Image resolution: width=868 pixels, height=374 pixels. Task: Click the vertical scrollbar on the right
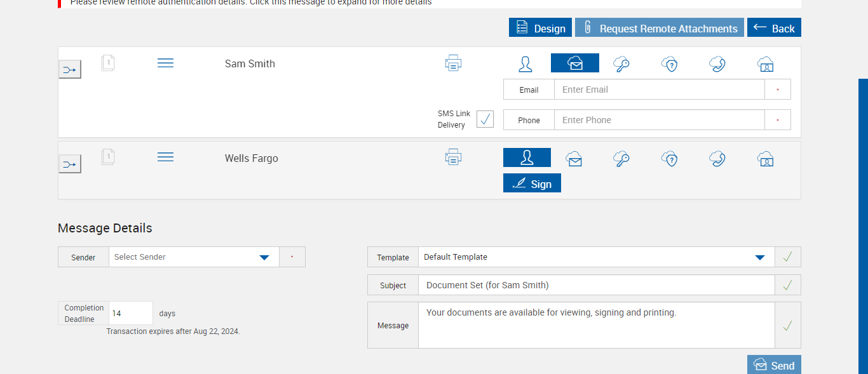pyautogui.click(x=863, y=222)
